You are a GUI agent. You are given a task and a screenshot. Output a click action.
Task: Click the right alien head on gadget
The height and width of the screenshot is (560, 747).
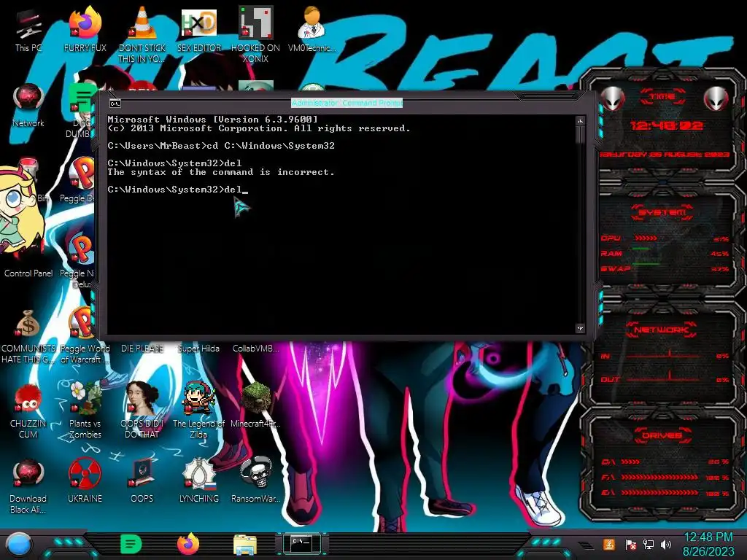[x=716, y=99]
